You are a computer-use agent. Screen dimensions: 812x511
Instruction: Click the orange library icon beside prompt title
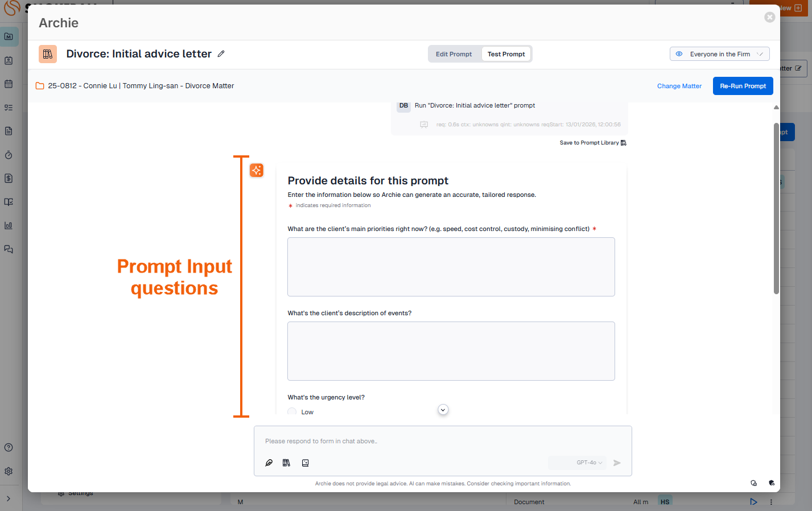(48, 54)
